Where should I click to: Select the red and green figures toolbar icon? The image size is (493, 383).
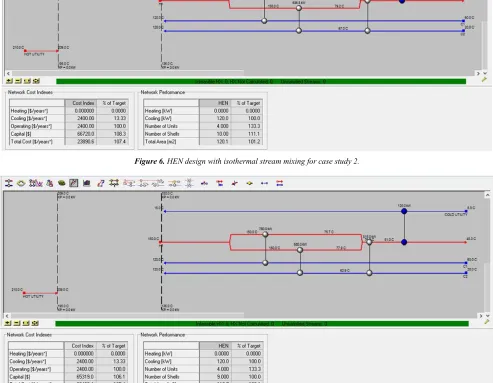pos(50,183)
